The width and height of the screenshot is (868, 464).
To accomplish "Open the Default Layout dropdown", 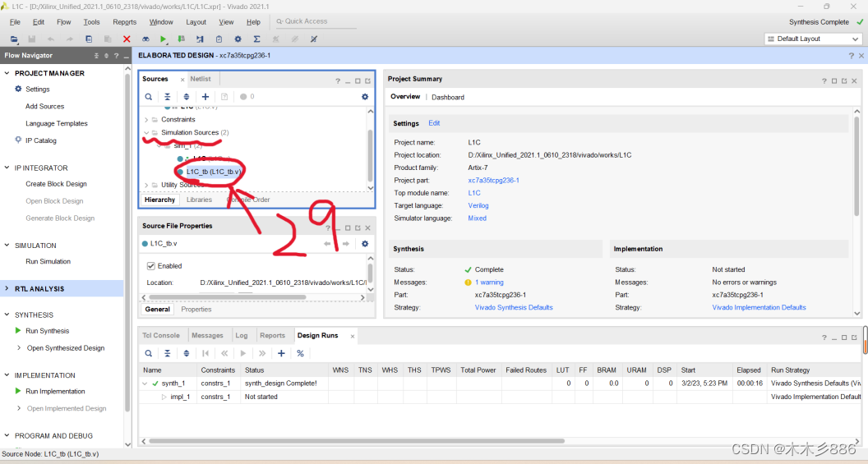I will [x=813, y=39].
